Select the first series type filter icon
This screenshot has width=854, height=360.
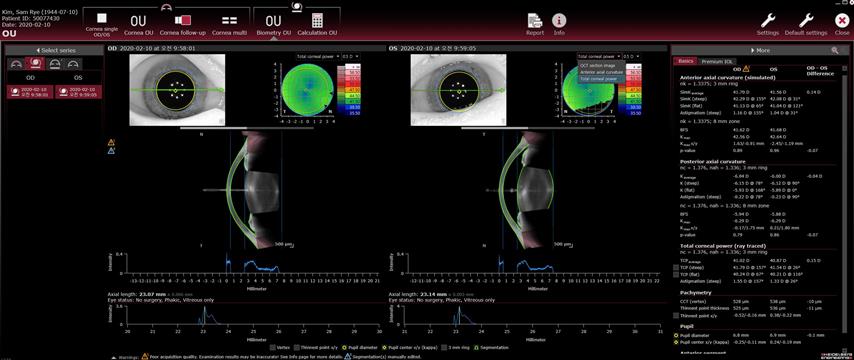17,64
